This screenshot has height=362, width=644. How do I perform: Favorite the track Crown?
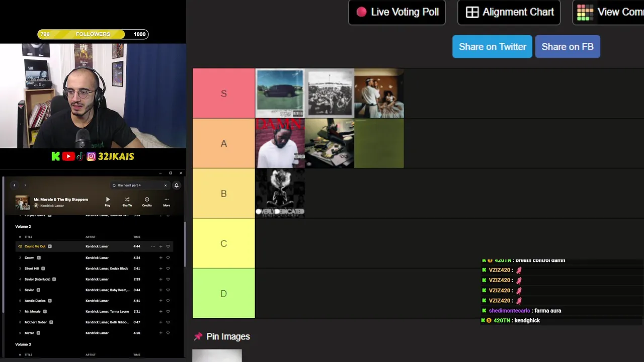168,258
